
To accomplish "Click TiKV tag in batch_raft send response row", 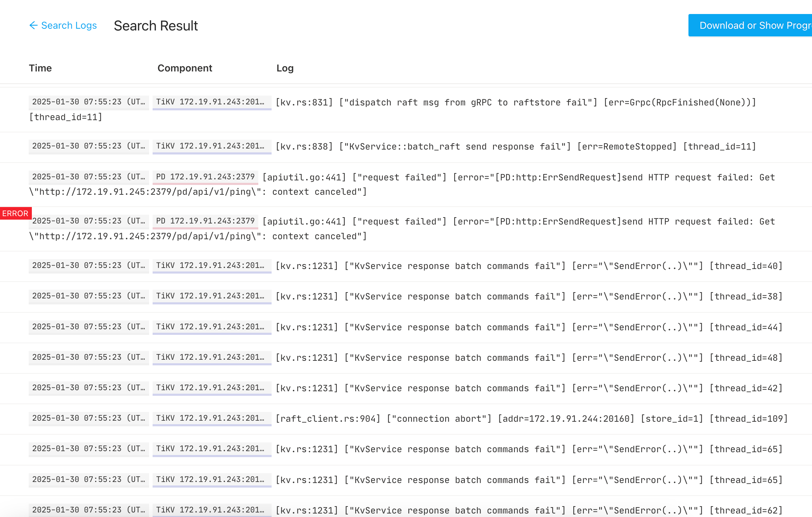I will 212,146.
